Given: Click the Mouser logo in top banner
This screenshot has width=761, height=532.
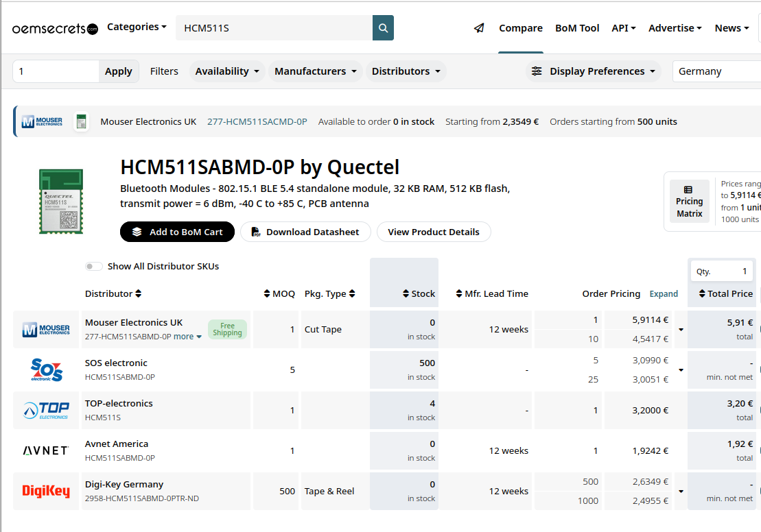Looking at the screenshot, I should (x=43, y=121).
